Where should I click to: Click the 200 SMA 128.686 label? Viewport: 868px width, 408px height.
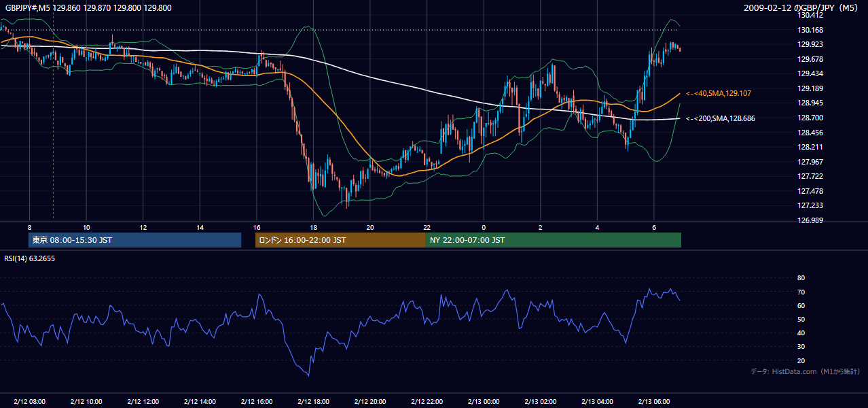coord(721,118)
